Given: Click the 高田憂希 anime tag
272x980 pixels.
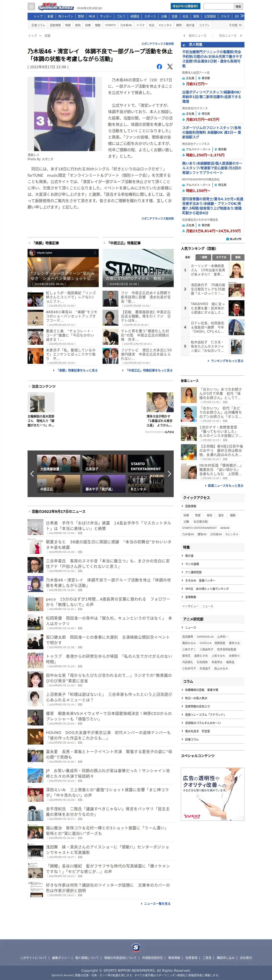Looking at the screenshot, I should click(x=187, y=637).
